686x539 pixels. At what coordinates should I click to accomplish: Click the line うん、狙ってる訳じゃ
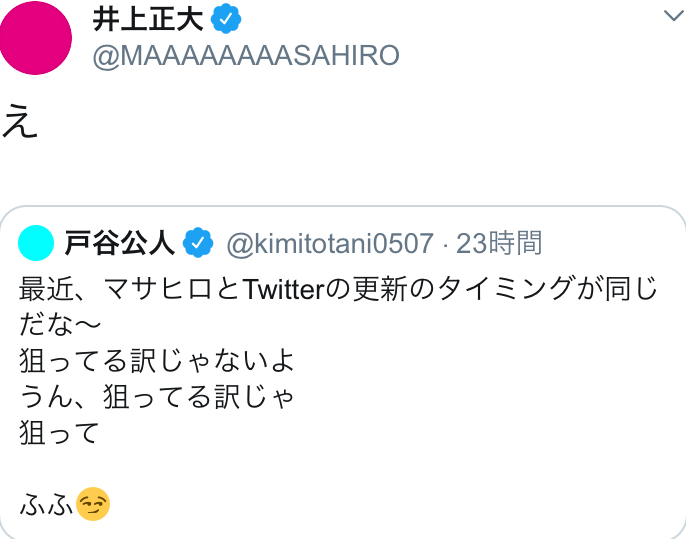[x=157, y=397]
